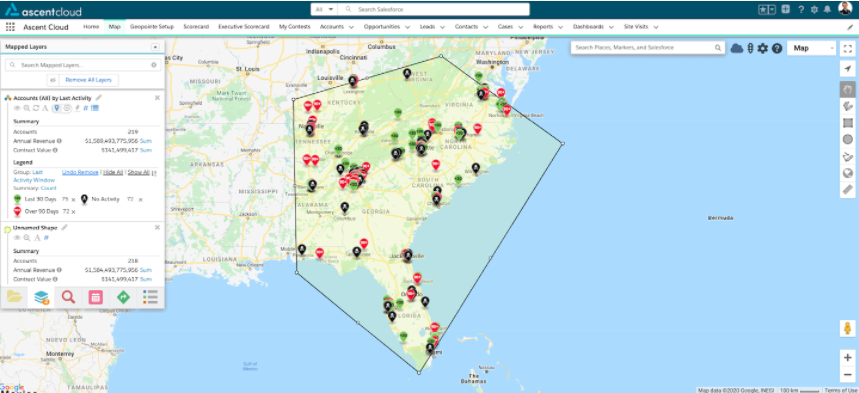
Task: Rename the Unnamed Shape layer pencil
Action: (x=64, y=227)
